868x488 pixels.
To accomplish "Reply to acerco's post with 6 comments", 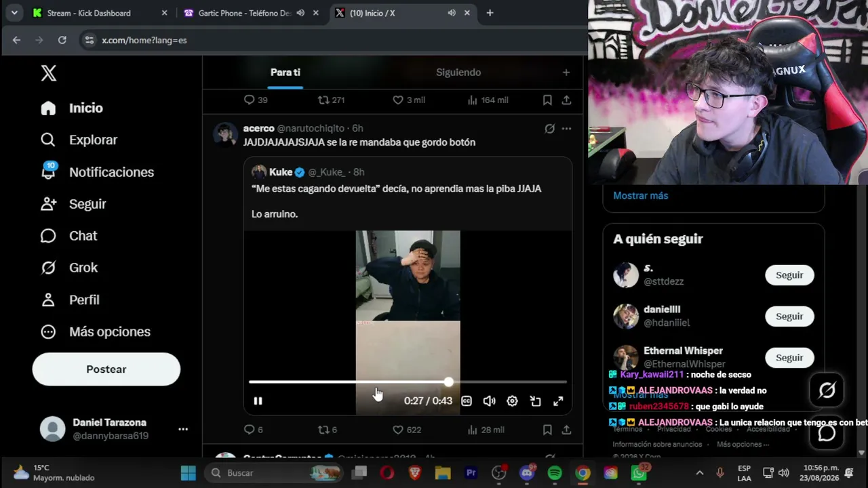I will (253, 430).
